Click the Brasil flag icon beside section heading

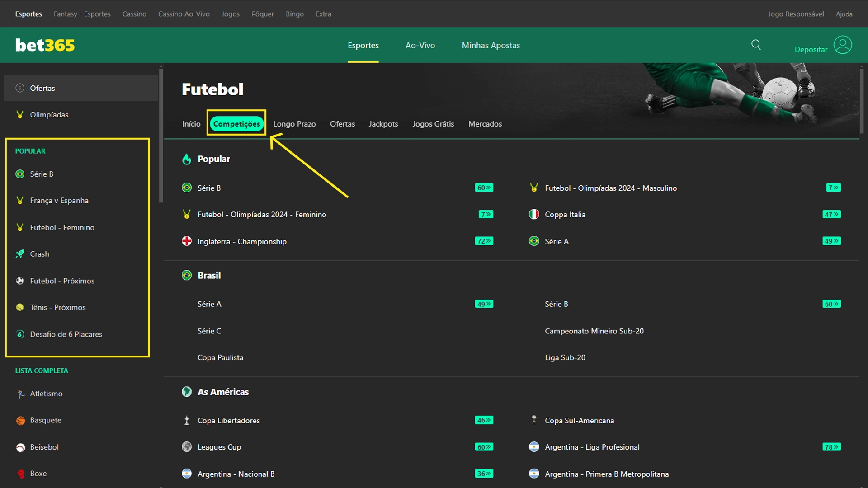(x=187, y=275)
